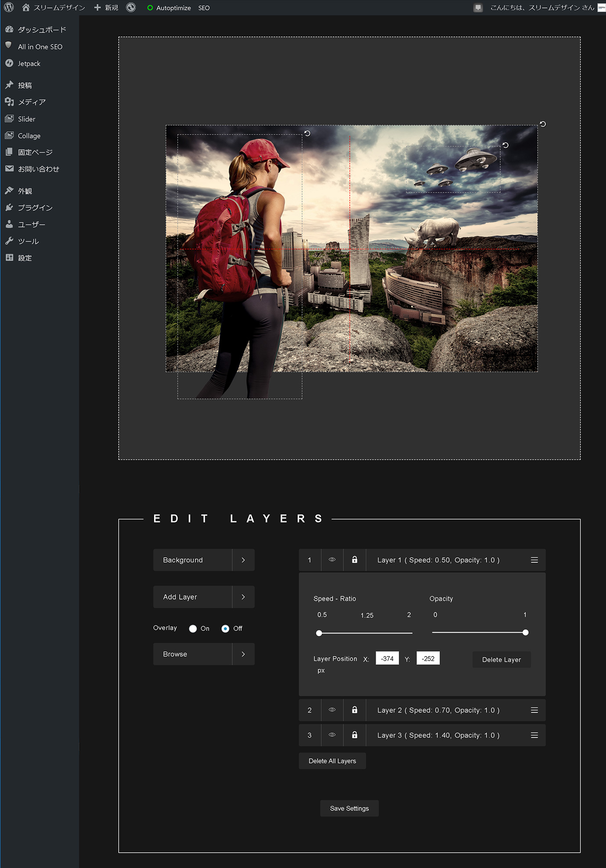Click the lock icon on Layer 1
This screenshot has width=606, height=868.
(354, 560)
